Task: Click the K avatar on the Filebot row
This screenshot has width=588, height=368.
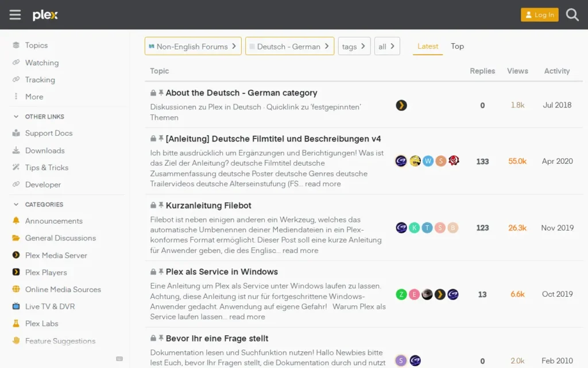Action: click(414, 228)
